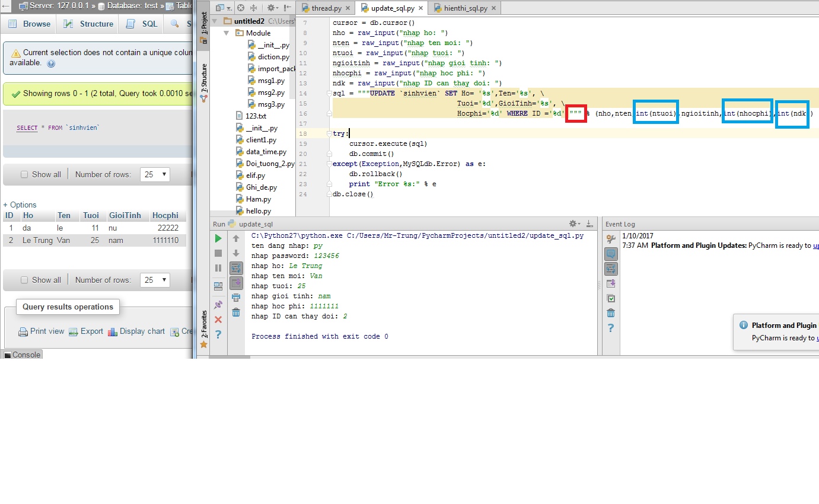Collapse the Module folder in project tree
The image size is (819, 504).
tap(227, 33)
